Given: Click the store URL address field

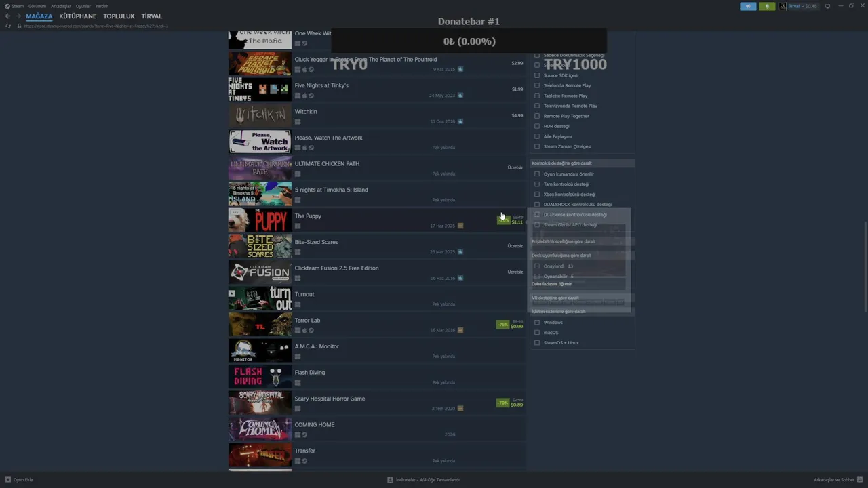Looking at the screenshot, I should coord(96,26).
